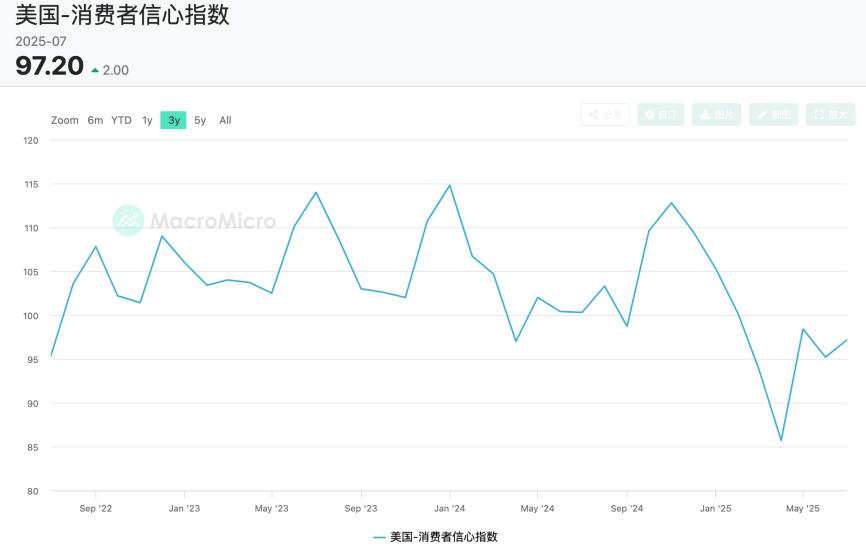Screen dimensions: 866x557
Task: Click the chart title 美国-消费者信心指数 heading
Action: point(122,14)
